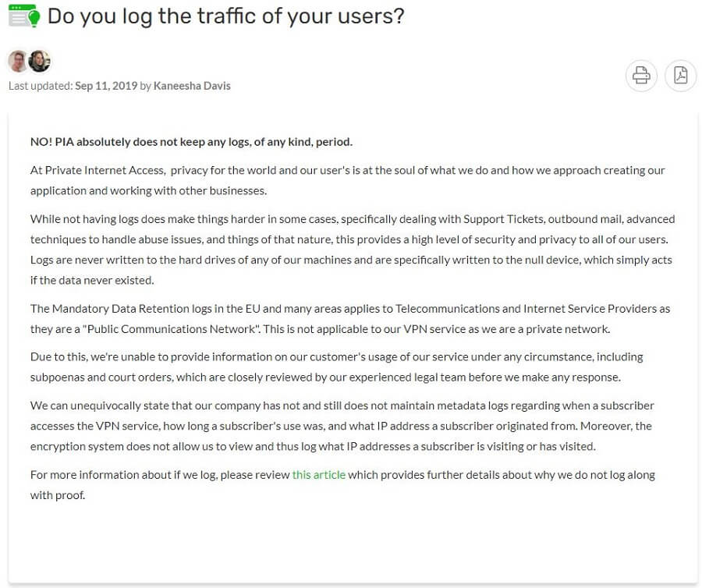Click the closing 'with proof.' text
The height and width of the screenshot is (588, 702).
(58, 495)
